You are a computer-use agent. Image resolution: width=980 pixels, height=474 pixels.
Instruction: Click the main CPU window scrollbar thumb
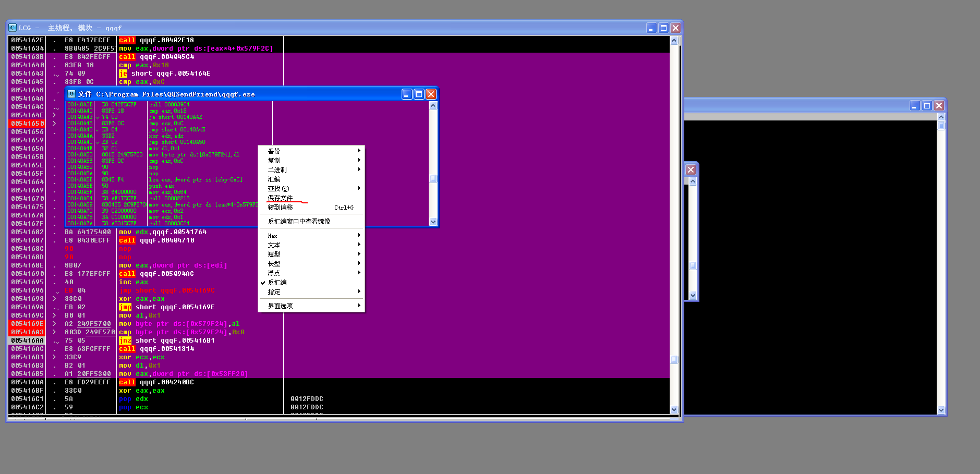point(674,360)
